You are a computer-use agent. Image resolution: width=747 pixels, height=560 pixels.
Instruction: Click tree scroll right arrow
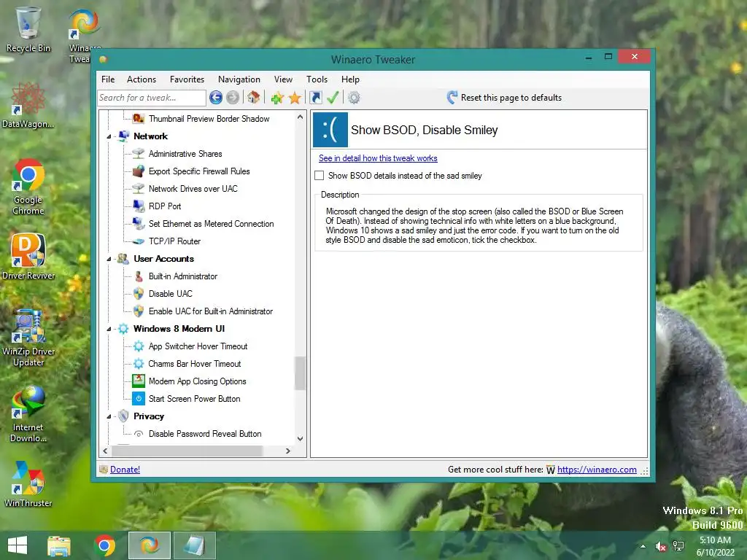[287, 451]
